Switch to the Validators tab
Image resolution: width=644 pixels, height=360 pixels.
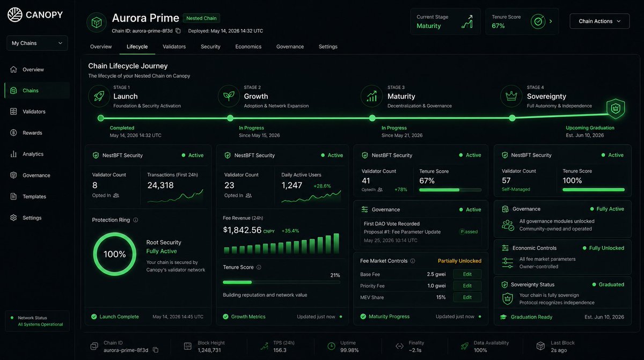point(174,47)
